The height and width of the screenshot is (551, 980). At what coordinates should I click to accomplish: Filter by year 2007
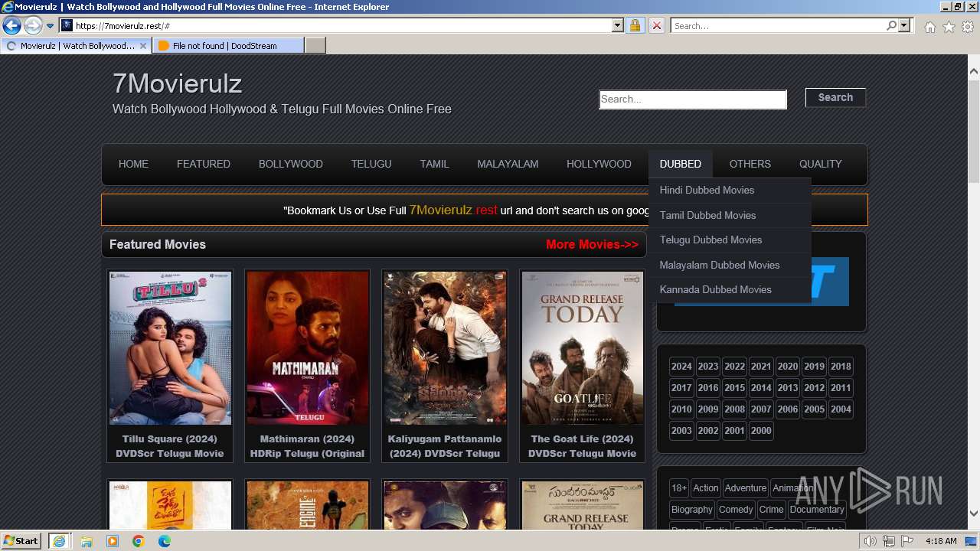(x=761, y=409)
